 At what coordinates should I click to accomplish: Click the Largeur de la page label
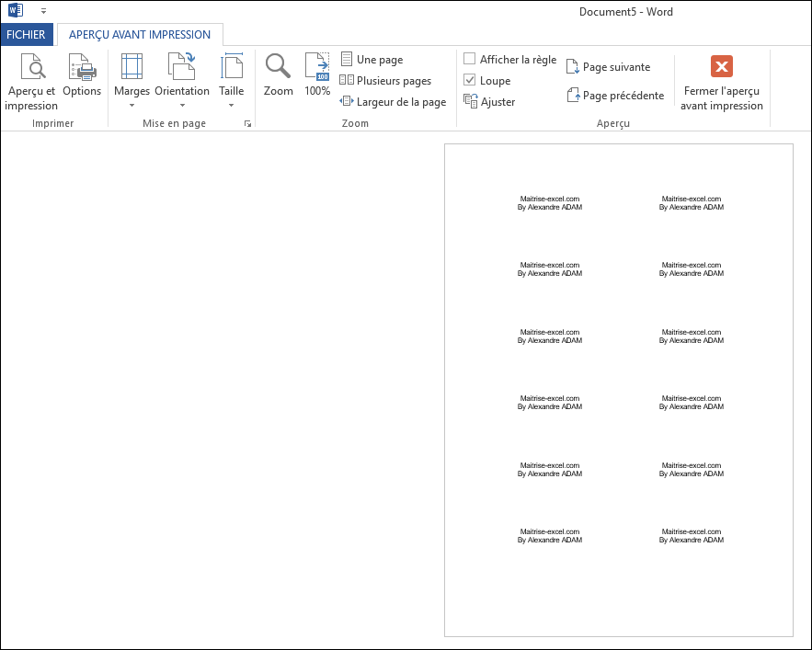[401, 102]
